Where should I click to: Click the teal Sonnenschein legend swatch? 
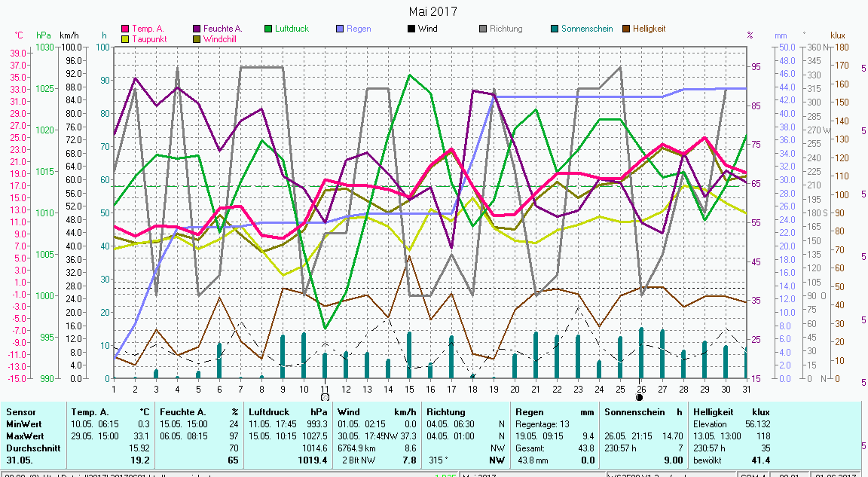point(555,29)
